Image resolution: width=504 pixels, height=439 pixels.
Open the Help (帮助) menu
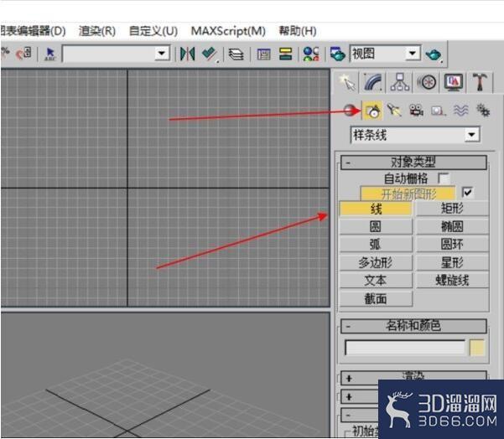(x=298, y=31)
